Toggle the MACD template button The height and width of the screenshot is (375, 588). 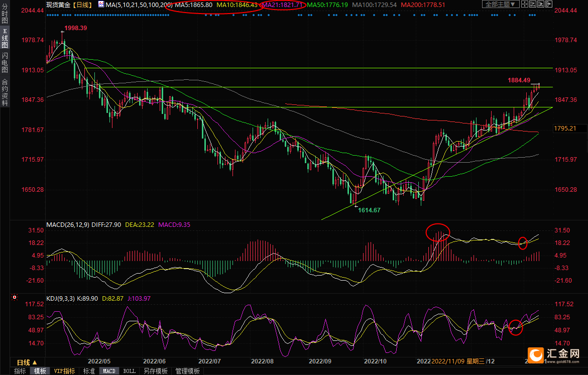point(109,371)
